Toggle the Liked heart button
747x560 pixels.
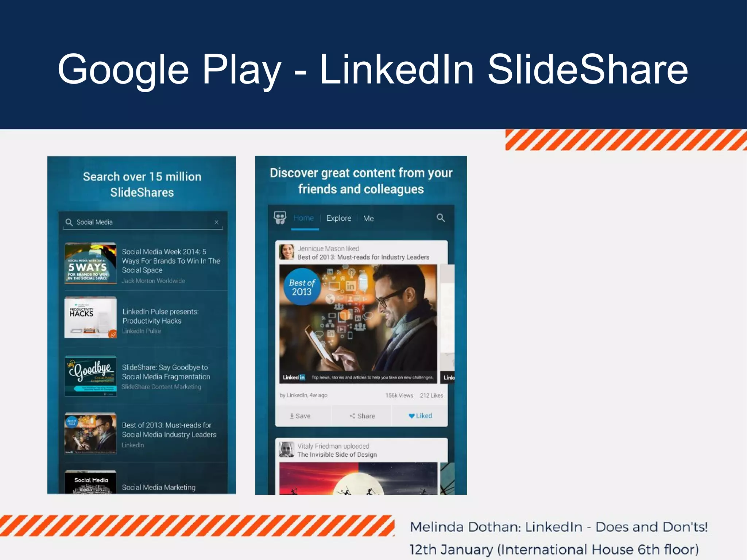(420, 416)
